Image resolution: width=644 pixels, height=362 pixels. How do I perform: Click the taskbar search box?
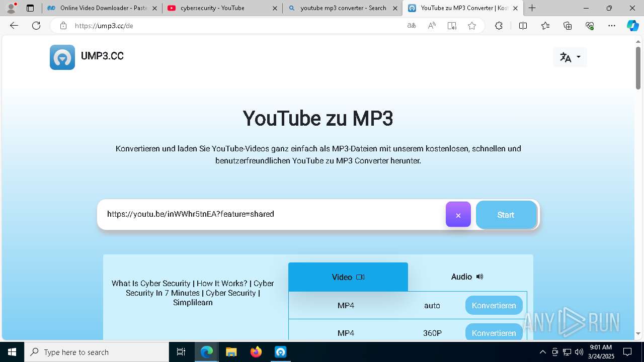(x=97, y=352)
